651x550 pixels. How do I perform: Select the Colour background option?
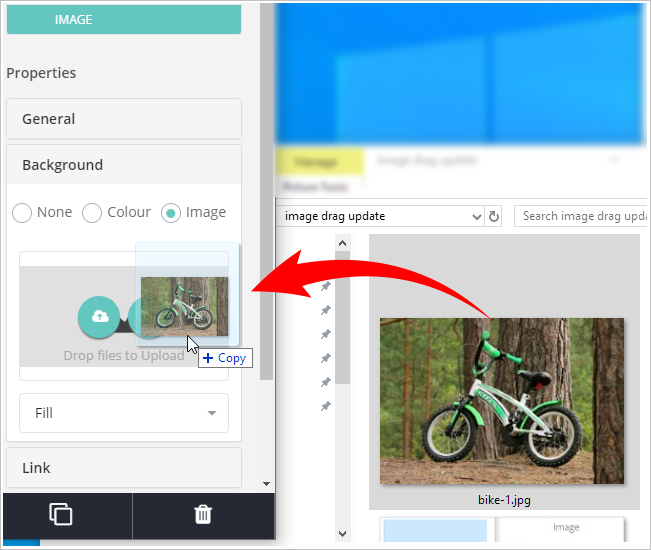[92, 213]
